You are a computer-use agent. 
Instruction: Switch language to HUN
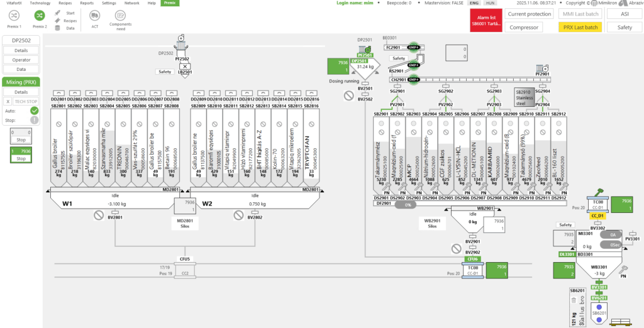(x=489, y=3)
